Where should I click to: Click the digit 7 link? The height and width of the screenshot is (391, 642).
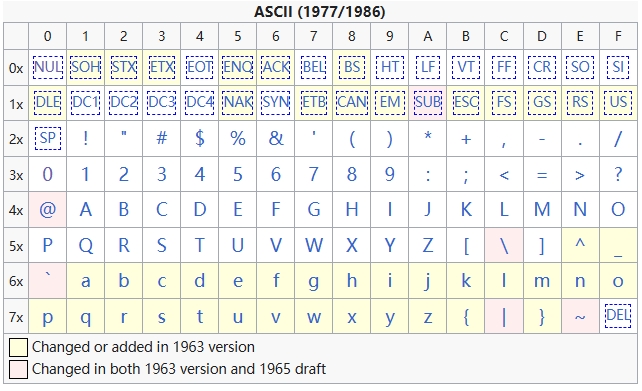tap(314, 174)
